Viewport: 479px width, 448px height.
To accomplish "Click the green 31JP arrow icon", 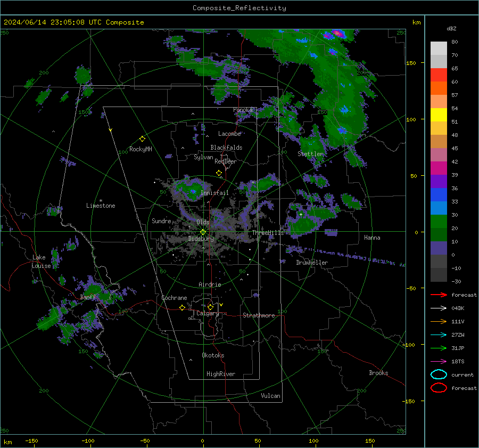I will coord(439,348).
